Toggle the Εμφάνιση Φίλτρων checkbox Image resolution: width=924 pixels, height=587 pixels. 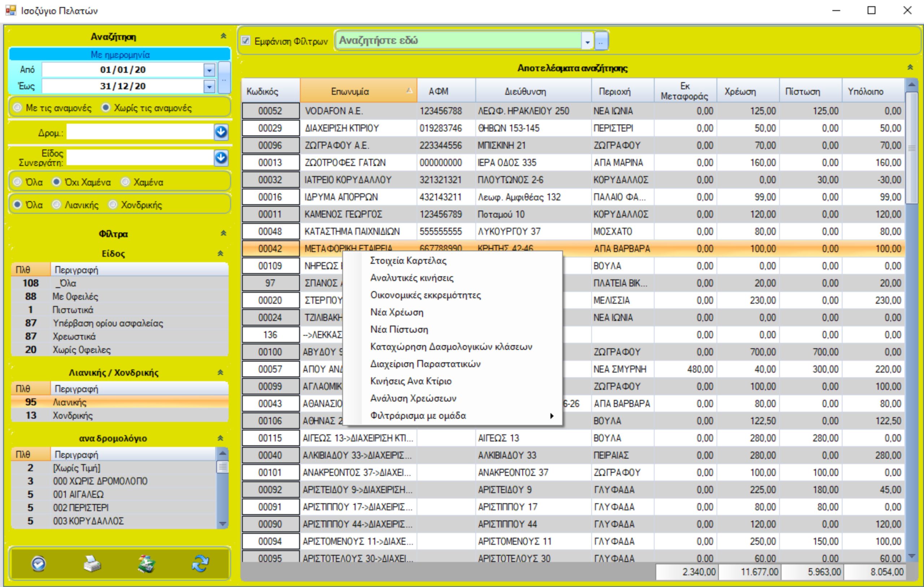tap(245, 41)
